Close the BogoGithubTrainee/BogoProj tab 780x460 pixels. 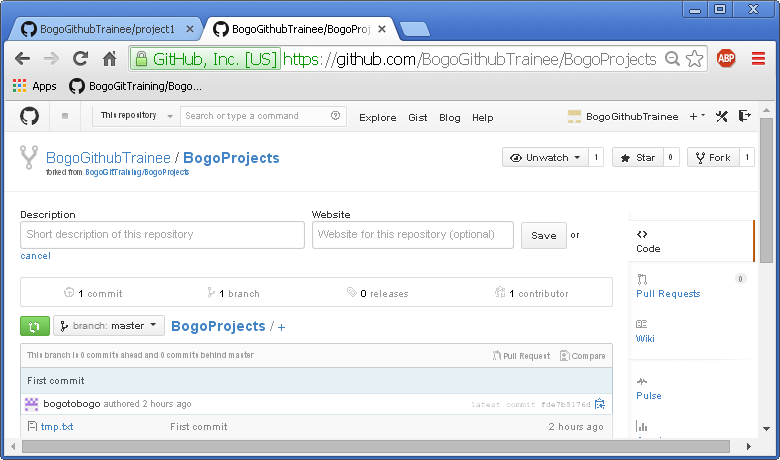(x=382, y=29)
